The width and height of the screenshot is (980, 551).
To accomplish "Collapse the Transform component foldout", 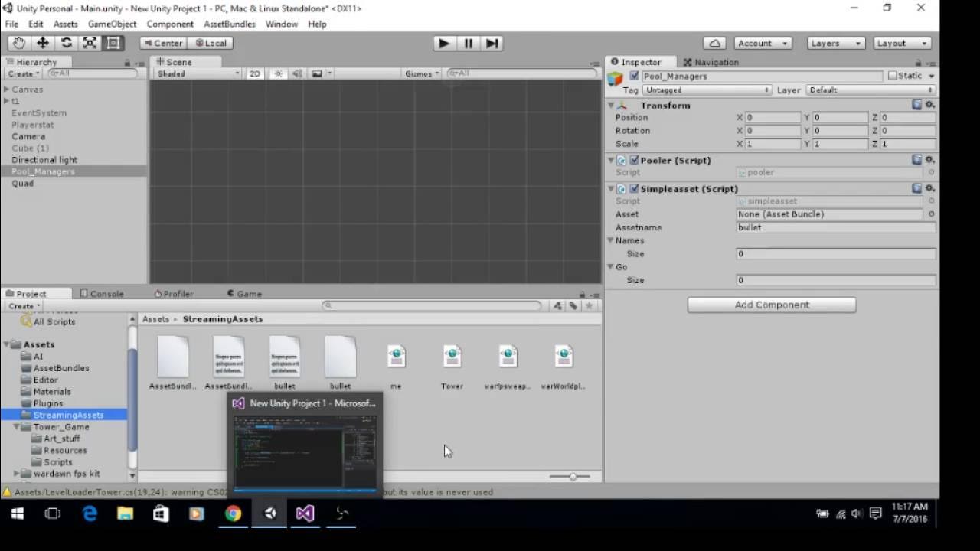I will pos(611,106).
